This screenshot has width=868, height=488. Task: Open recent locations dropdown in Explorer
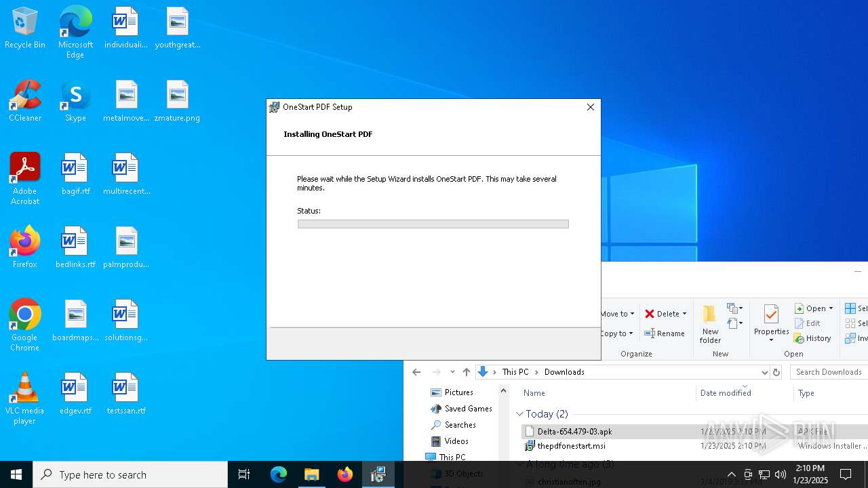[452, 372]
